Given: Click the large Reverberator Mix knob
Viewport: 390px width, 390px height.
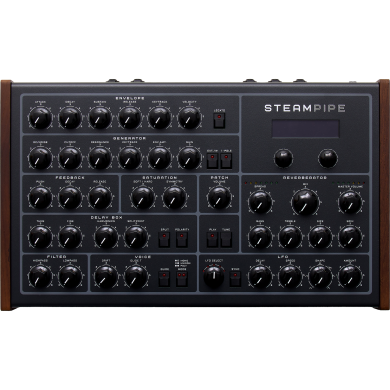Looking at the screenshot, I should coord(305,202).
